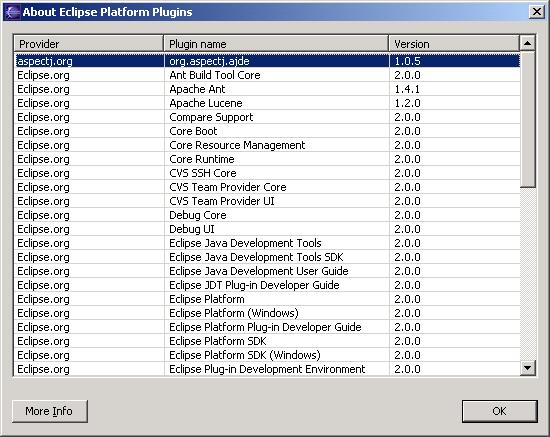The width and height of the screenshot is (550, 437).
Task: Select the Debug Core plugin row
Action: [267, 215]
